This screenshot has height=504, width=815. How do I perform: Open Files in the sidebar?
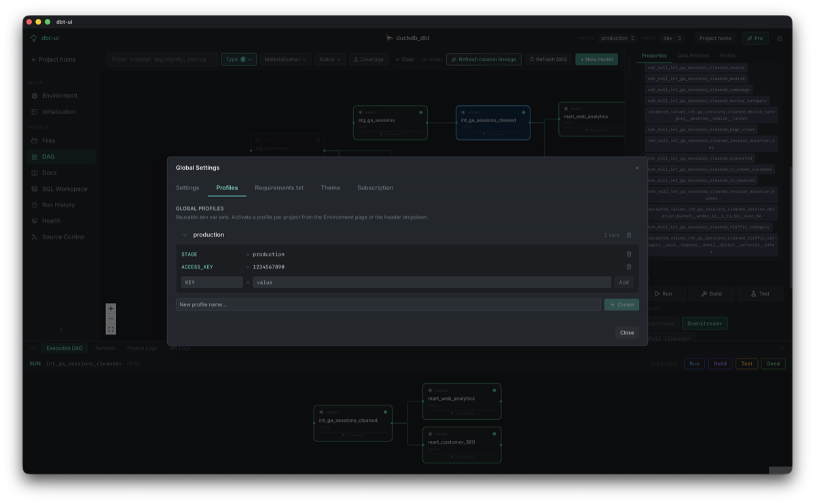pos(49,141)
